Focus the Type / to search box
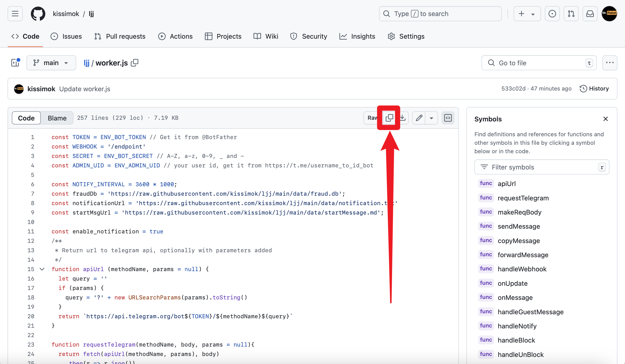Image resolution: width=625 pixels, height=364 pixels. [x=440, y=14]
